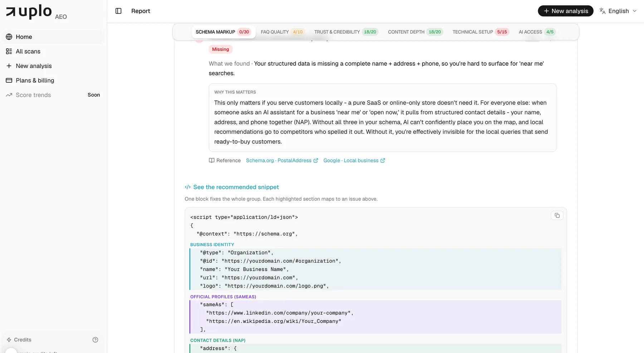Switch to the AI Access tab
This screenshot has height=353, width=644.
tap(537, 32)
